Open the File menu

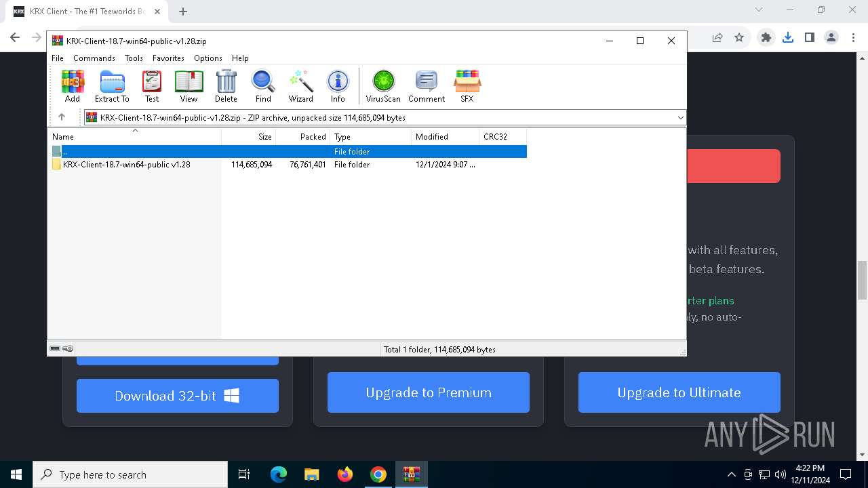(x=58, y=58)
